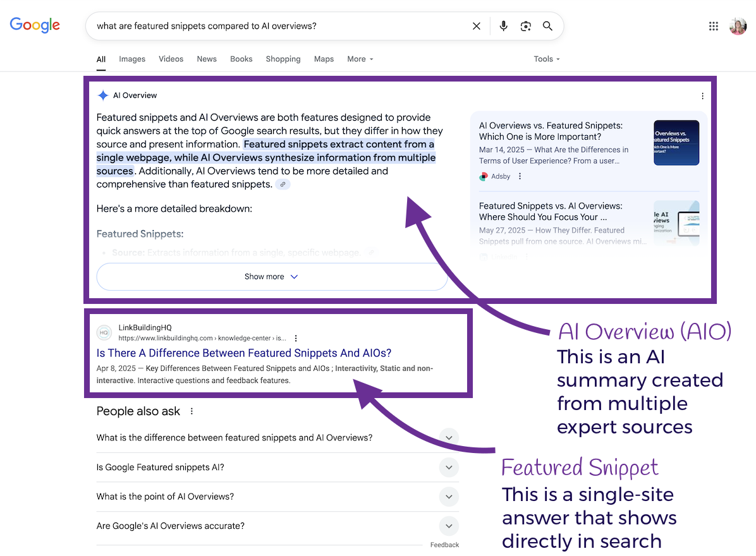Select the All results tab
This screenshot has width=756, height=556.
coord(101,59)
